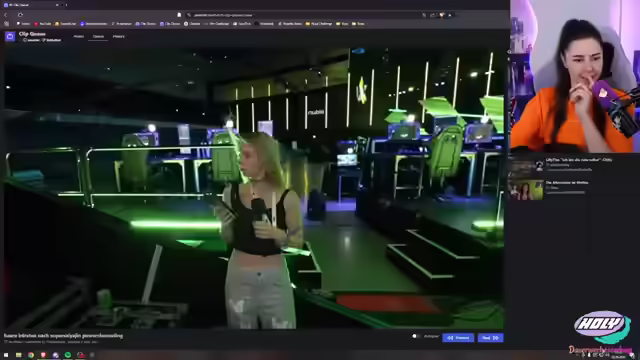Open Chrome from the taskbar

31,355
